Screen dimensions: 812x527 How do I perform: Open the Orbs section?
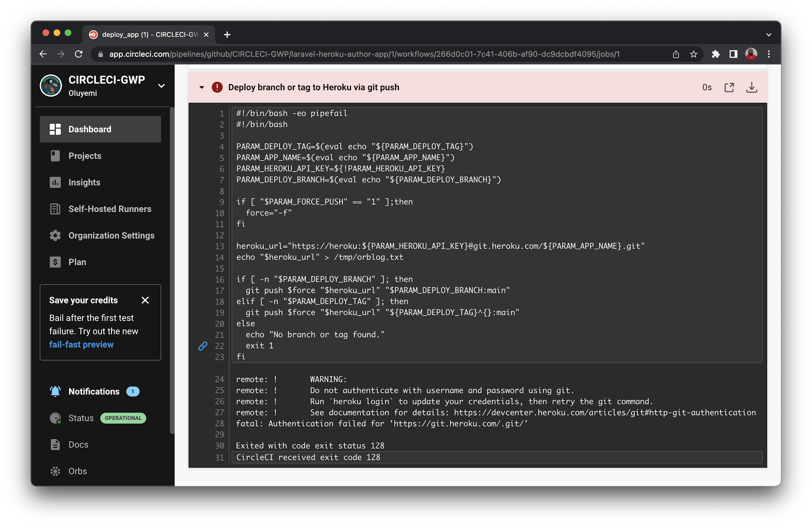click(x=78, y=471)
